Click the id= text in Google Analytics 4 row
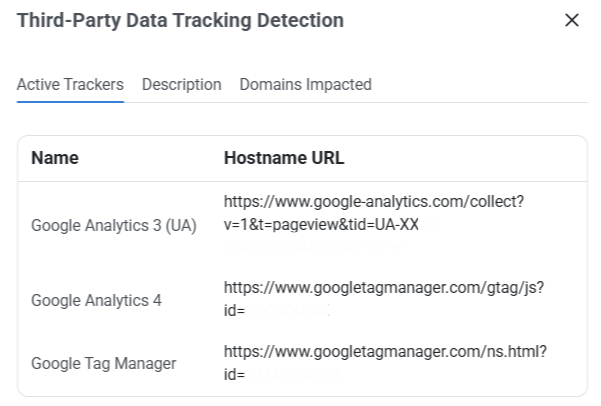The image size is (601, 406). pyautogui.click(x=234, y=311)
